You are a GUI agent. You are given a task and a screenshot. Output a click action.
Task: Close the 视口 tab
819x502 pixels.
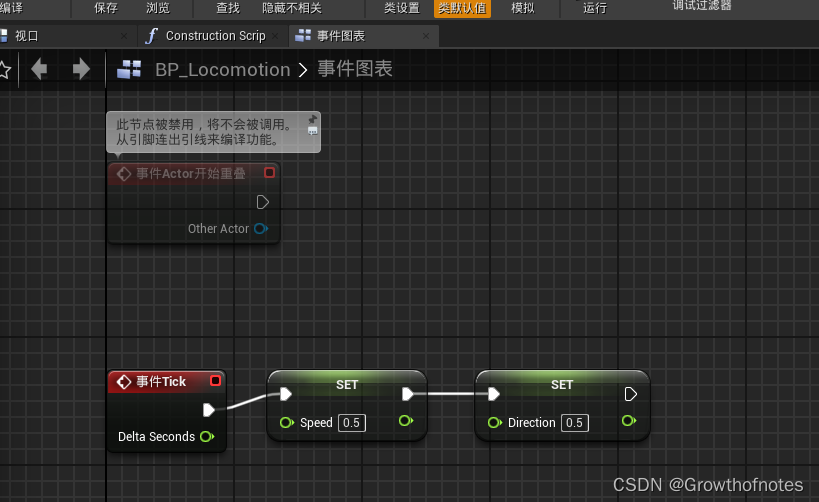tap(124, 36)
